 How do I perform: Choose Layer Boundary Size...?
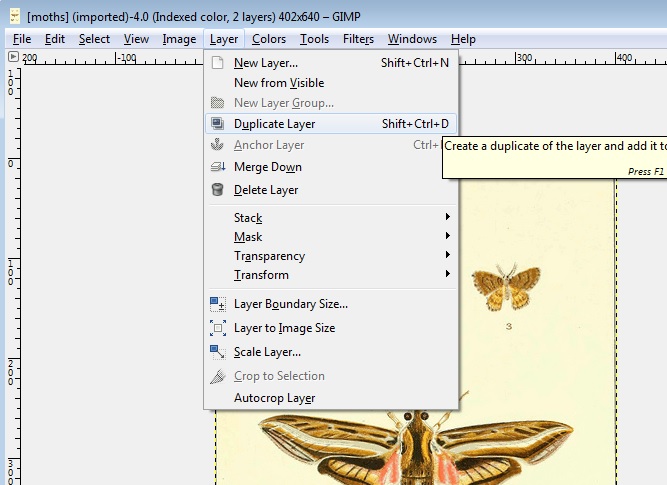click(x=331, y=304)
